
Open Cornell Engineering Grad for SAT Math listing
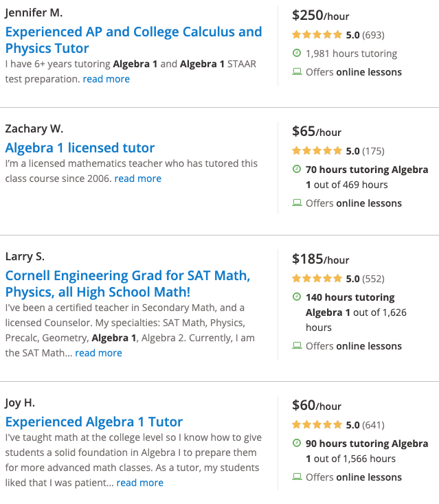pyautogui.click(x=128, y=284)
